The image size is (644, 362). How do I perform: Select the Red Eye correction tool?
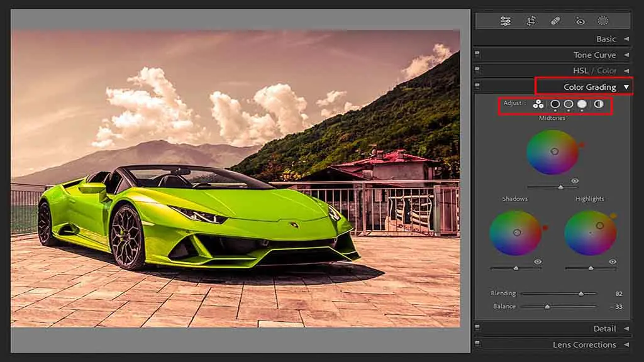click(x=579, y=21)
